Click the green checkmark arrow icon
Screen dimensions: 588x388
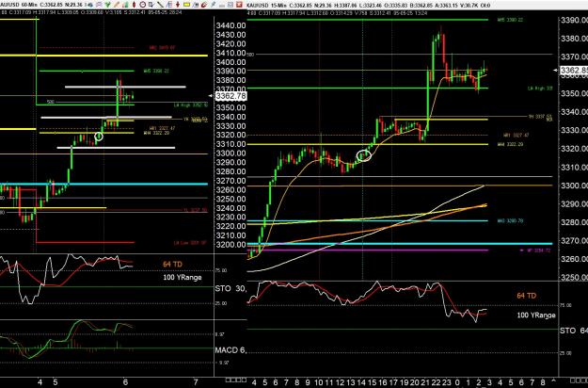pos(108,5)
